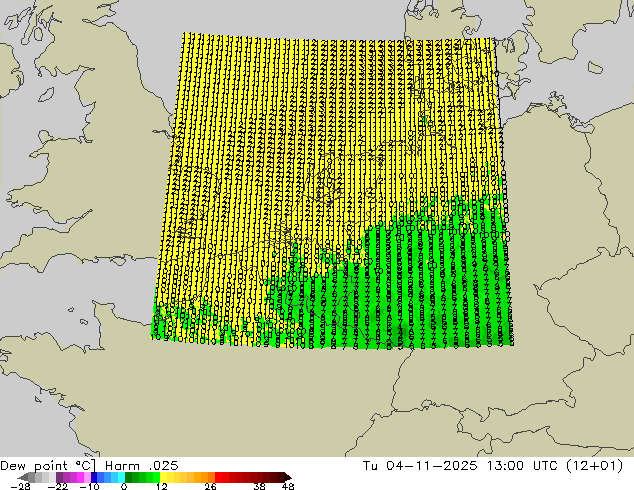The image size is (634, 490).
Task: Click the gray left arrow tip of legend
Action: [x=22, y=477]
